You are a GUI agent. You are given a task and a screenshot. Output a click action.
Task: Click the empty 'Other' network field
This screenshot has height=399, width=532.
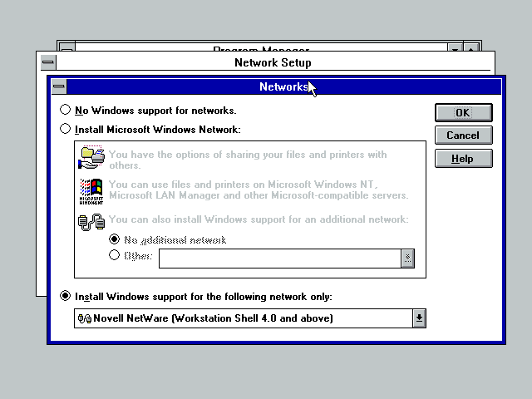(280, 259)
